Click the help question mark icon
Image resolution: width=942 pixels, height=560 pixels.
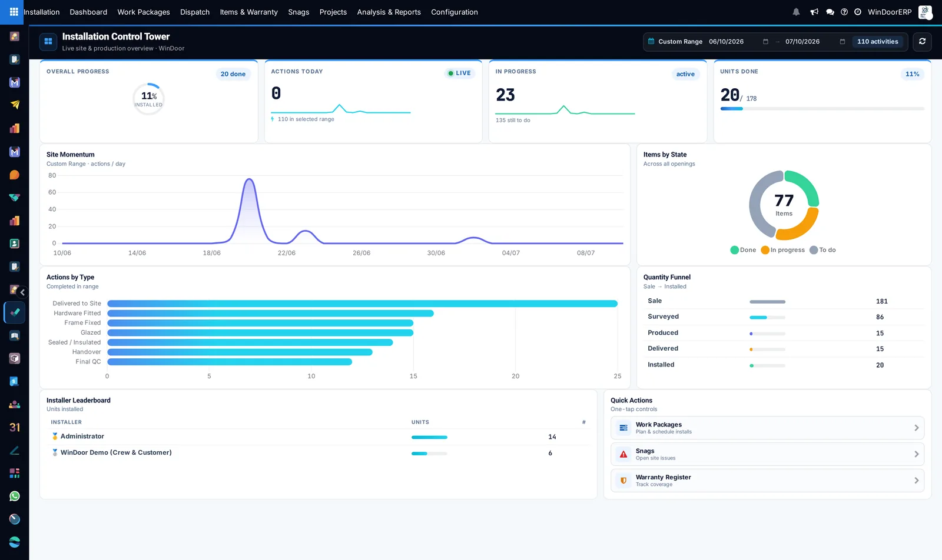pos(844,12)
